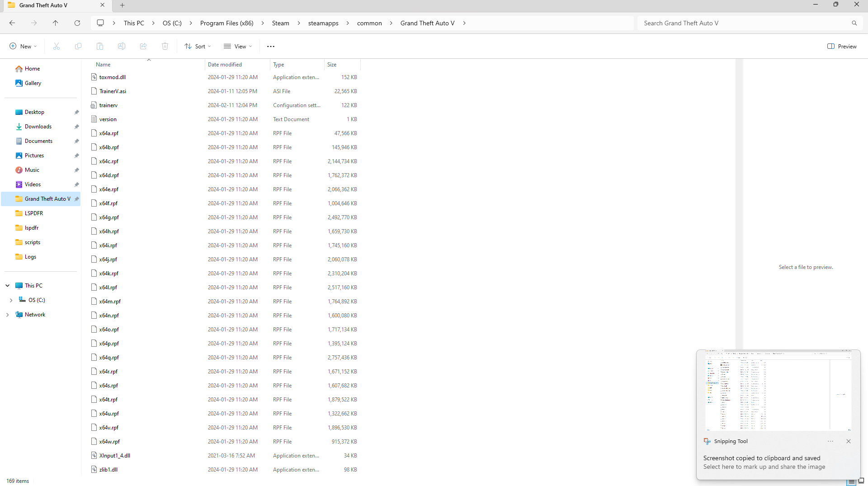Click the Rename icon in toolbar
This screenshot has height=486, width=868.
pyautogui.click(x=122, y=46)
